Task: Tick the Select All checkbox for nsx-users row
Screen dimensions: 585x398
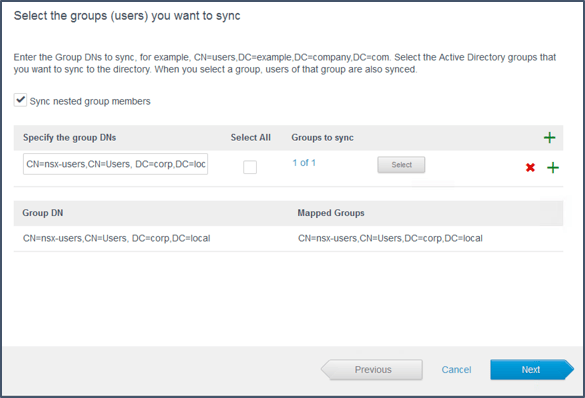Action: point(250,167)
